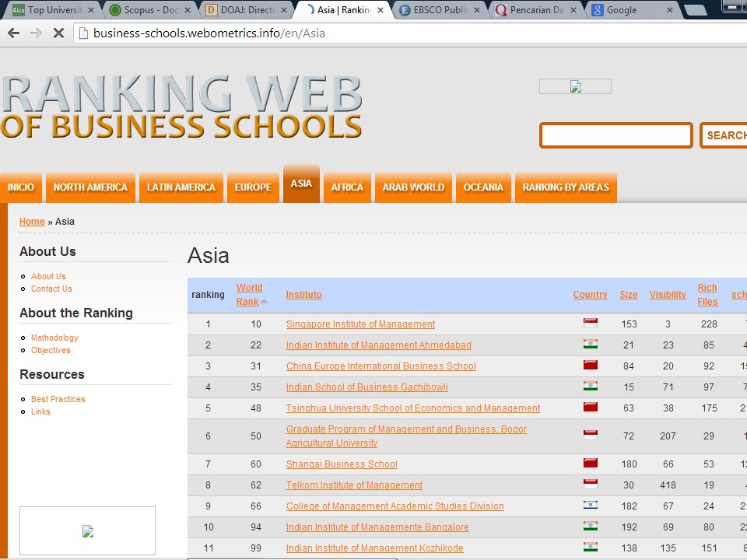Viewport: 747px width, 560px height.
Task: Click the address bar URL
Action: click(209, 33)
